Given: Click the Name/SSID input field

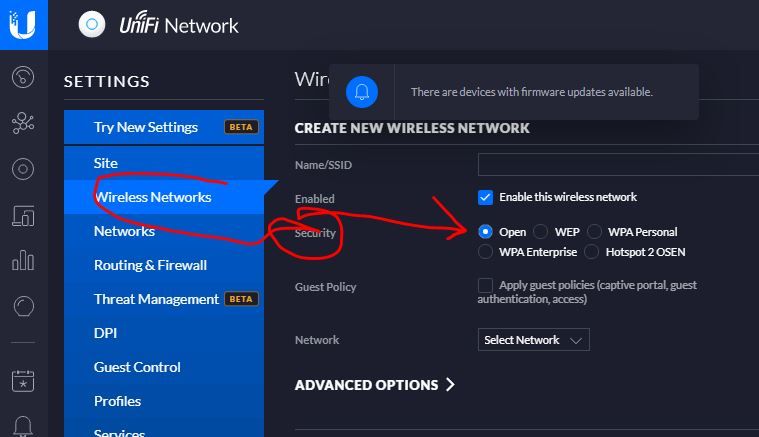Looking at the screenshot, I should [617, 164].
